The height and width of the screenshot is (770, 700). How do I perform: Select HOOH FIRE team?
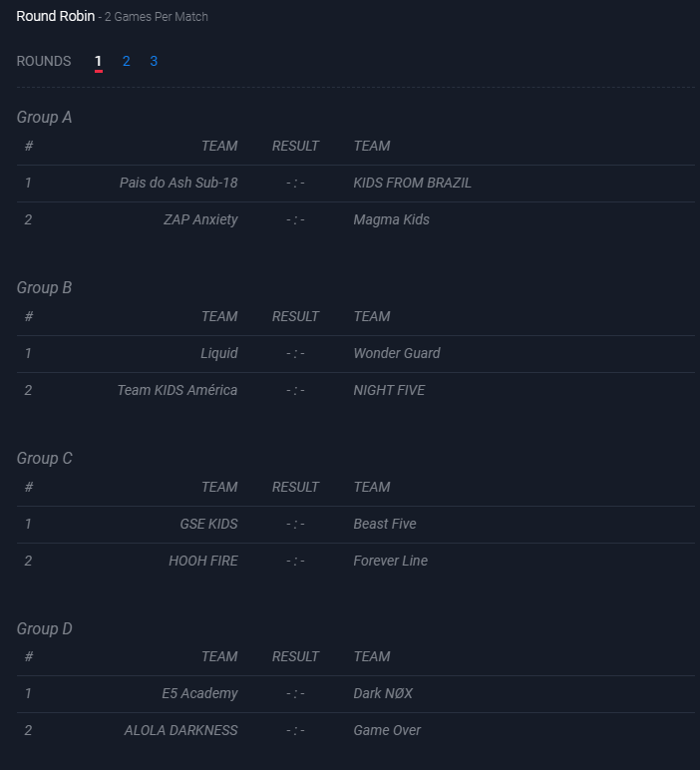pos(203,561)
